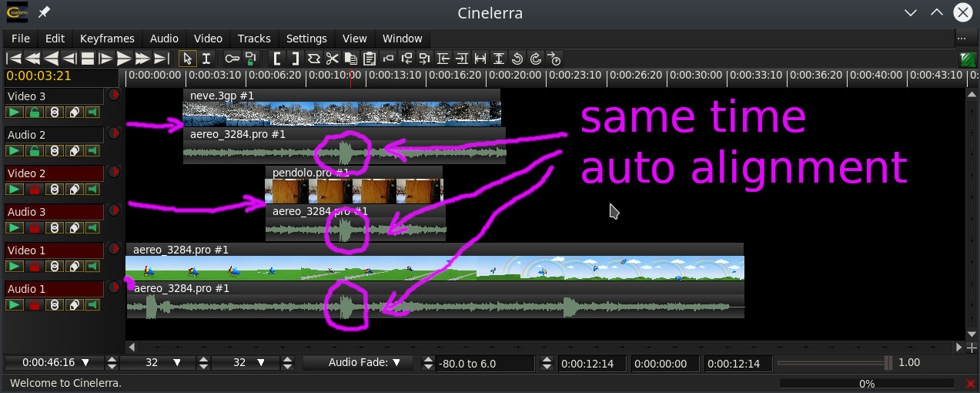This screenshot has width=980, height=393.
Task: Click the scissors cut icon
Action: (x=332, y=59)
